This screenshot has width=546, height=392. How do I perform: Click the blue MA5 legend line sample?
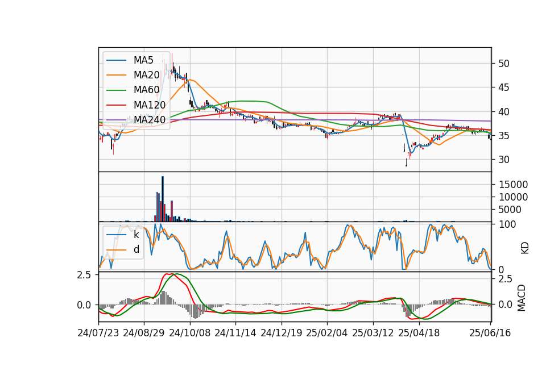click(116, 60)
